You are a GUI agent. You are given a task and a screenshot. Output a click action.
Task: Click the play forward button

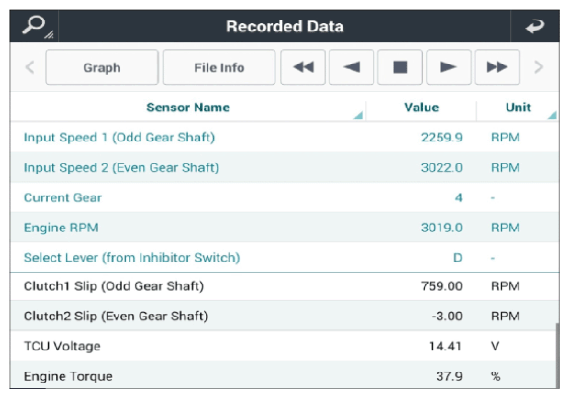449,67
